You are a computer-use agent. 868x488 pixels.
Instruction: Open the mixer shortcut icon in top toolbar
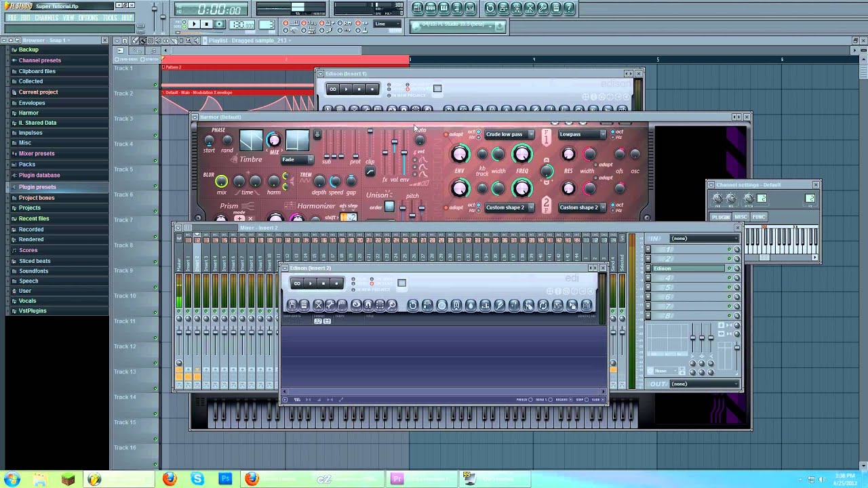pos(469,8)
